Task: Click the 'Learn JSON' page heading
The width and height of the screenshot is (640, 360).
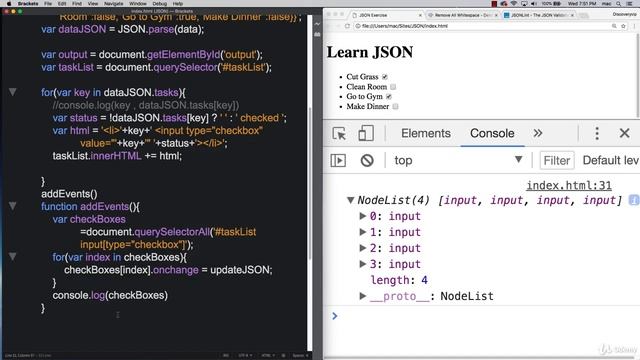Action: click(x=370, y=52)
